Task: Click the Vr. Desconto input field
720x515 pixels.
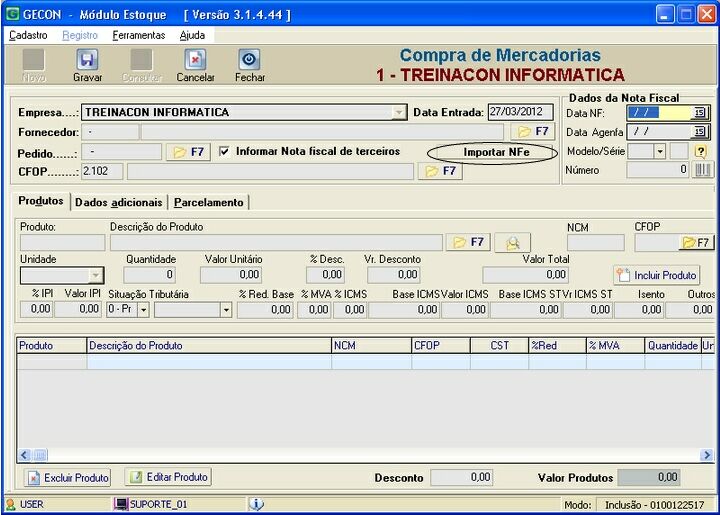Action: coord(393,275)
